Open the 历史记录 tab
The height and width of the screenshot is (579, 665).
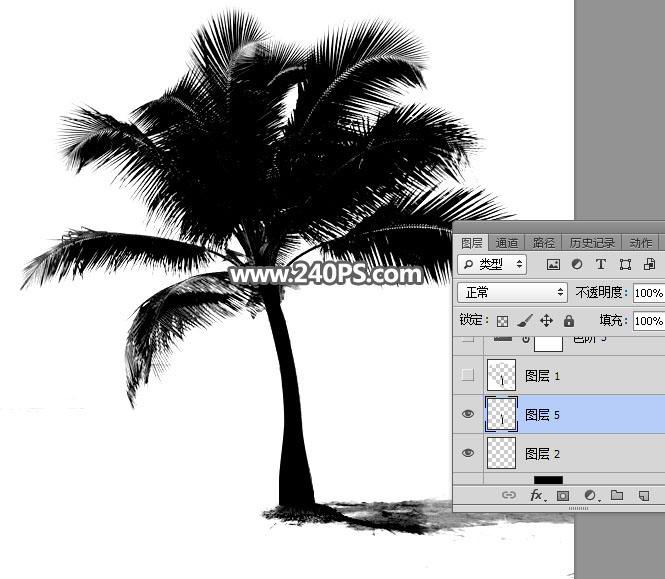[x=592, y=243]
